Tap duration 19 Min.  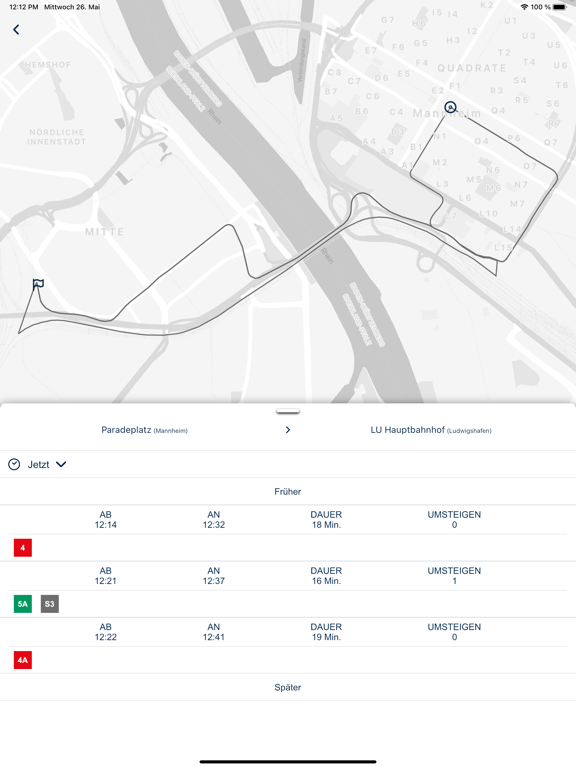click(326, 638)
